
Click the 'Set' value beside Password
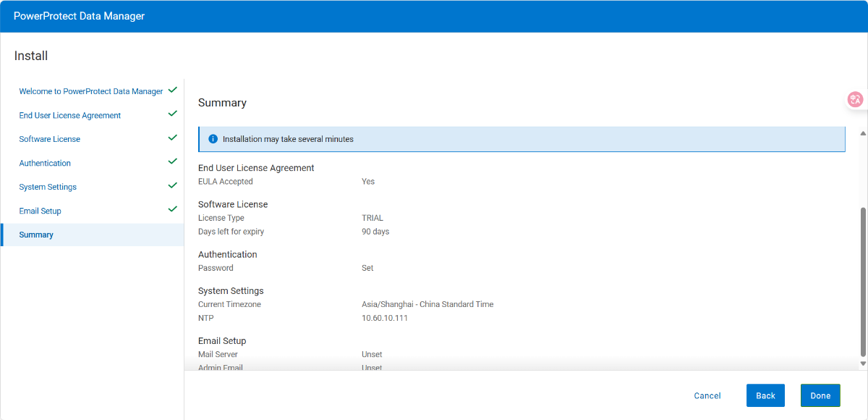[367, 268]
